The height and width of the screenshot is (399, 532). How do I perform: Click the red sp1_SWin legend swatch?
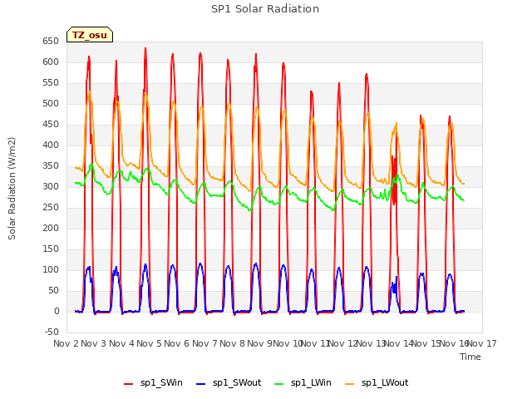128,384
